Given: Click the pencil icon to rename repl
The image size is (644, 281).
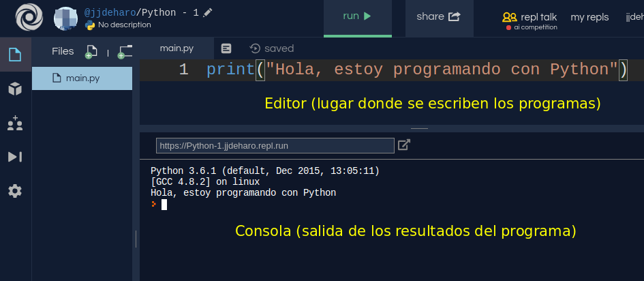Looking at the screenshot, I should point(208,12).
